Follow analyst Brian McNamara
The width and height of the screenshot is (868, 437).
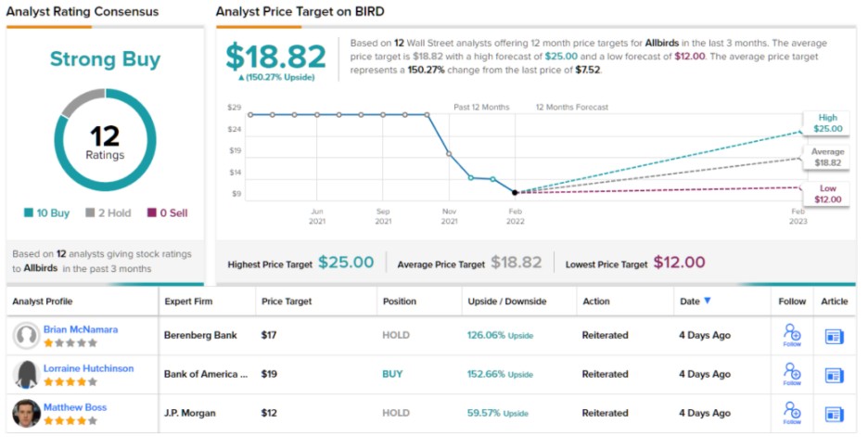tap(791, 335)
